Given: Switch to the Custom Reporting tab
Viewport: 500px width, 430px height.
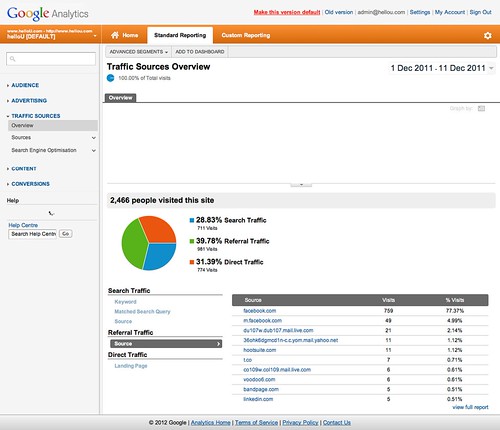Looking at the screenshot, I should pos(246,35).
